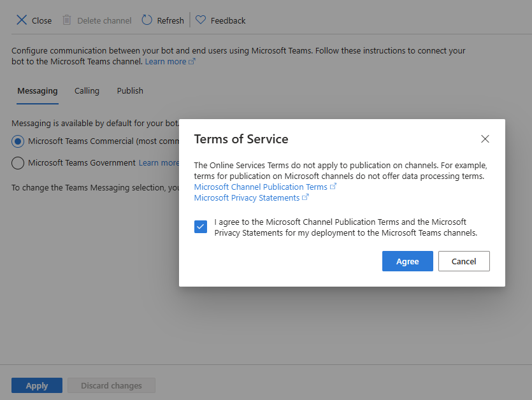Switch to the Messaging tab

[38, 91]
